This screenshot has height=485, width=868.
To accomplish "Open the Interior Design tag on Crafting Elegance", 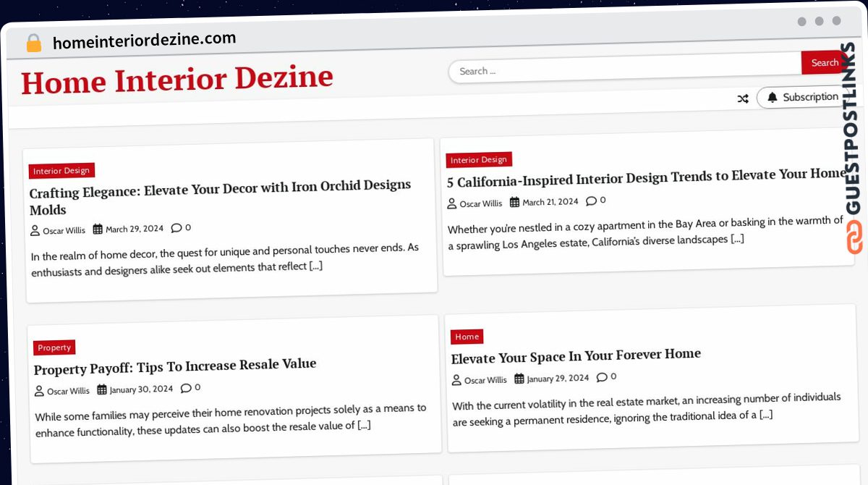I will [x=61, y=171].
